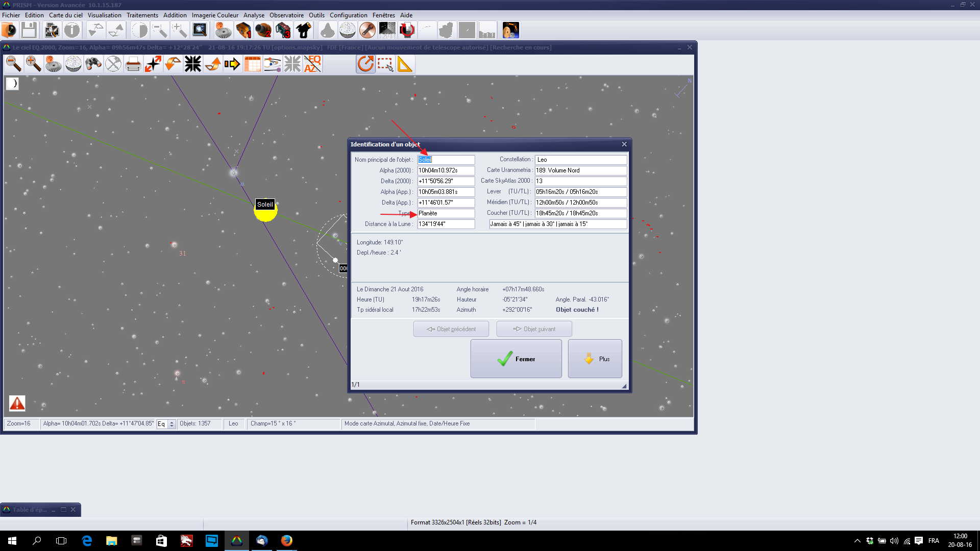The image size is (980, 551).
Task: Open the Carte du ciel menu
Action: [x=65, y=15]
